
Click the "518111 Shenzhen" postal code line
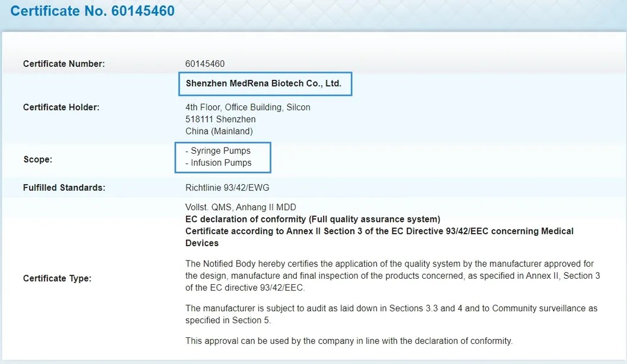[x=220, y=119]
